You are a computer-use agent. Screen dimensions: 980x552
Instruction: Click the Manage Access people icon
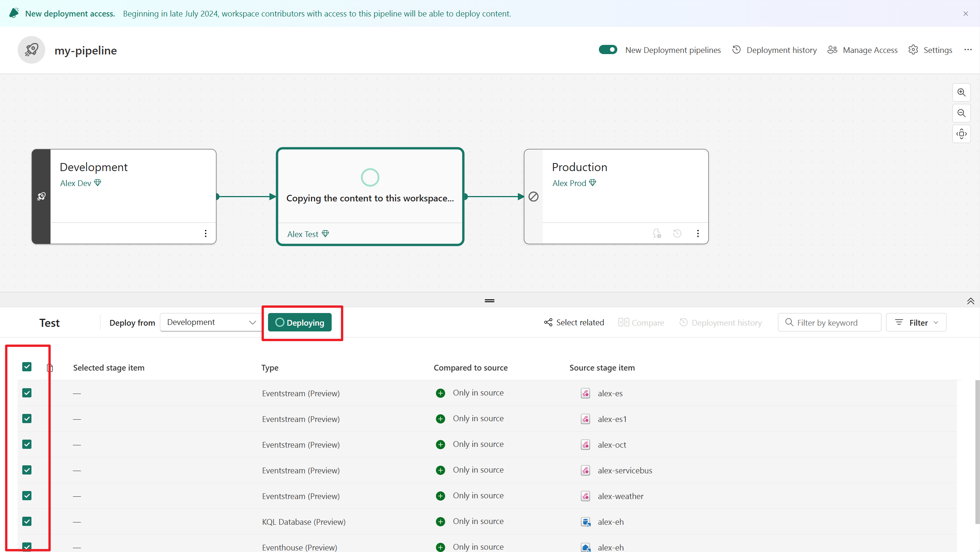(833, 50)
